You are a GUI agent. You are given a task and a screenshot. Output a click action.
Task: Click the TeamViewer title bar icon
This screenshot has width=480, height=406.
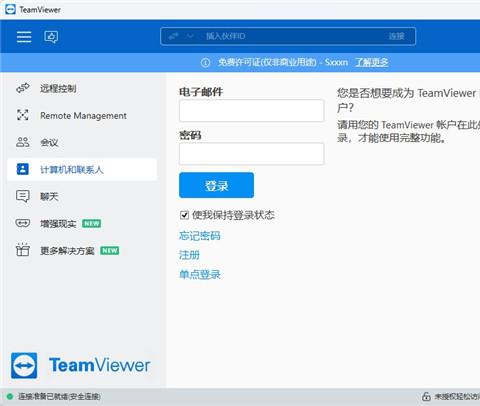click(x=10, y=9)
